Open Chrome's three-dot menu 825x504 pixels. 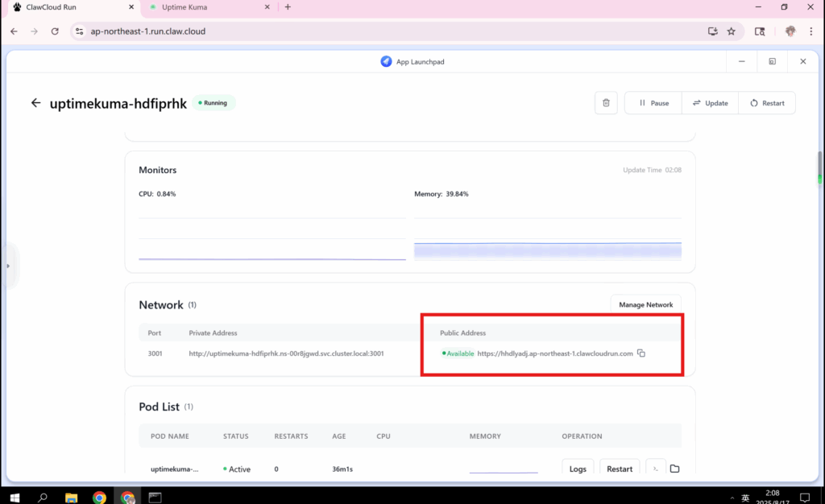click(810, 31)
